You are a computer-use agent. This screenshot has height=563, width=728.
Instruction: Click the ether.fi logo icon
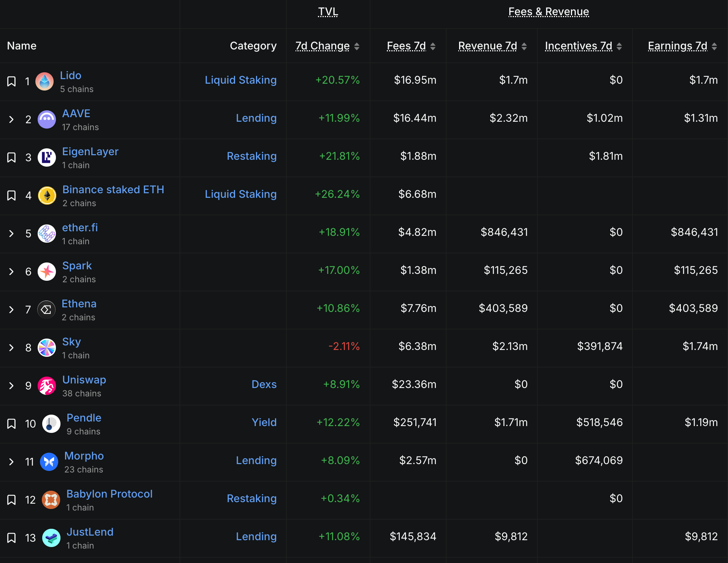click(47, 234)
